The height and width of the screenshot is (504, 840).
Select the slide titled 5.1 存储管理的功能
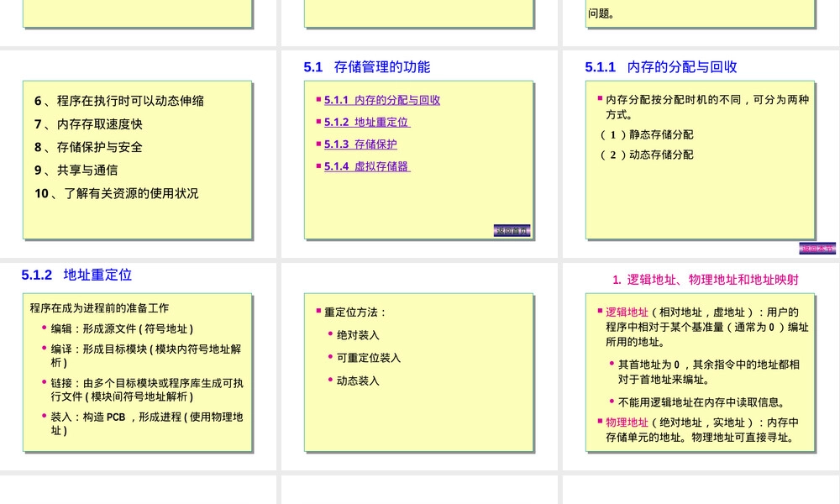tap(419, 154)
